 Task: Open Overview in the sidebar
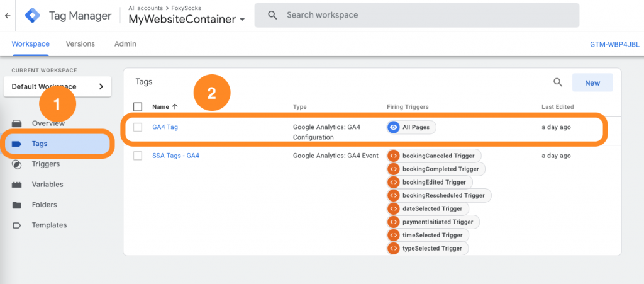(48, 123)
